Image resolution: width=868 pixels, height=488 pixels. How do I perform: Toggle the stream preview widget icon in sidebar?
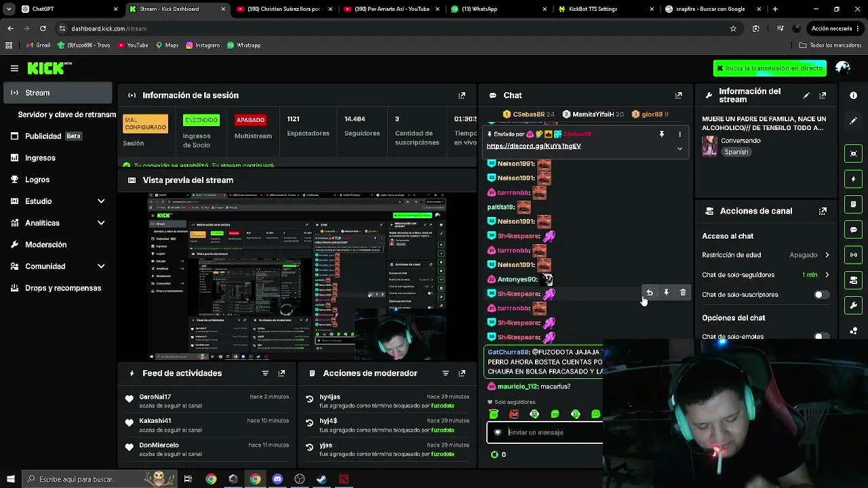click(x=854, y=153)
